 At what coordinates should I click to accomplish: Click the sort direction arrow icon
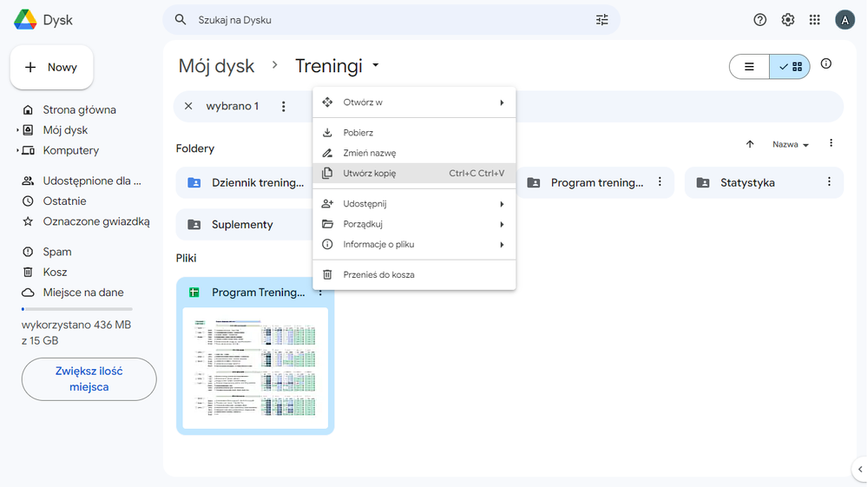[x=750, y=144]
